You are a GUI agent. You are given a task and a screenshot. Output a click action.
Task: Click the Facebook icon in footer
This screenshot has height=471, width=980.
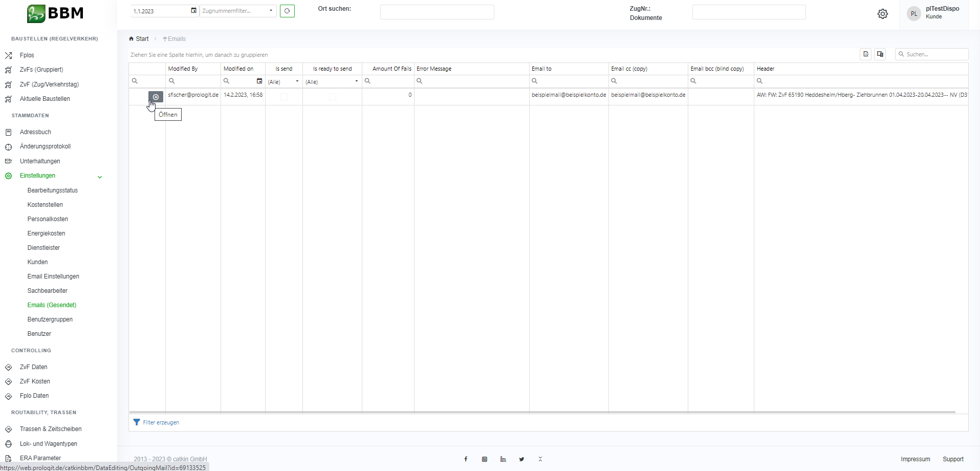[x=466, y=459]
